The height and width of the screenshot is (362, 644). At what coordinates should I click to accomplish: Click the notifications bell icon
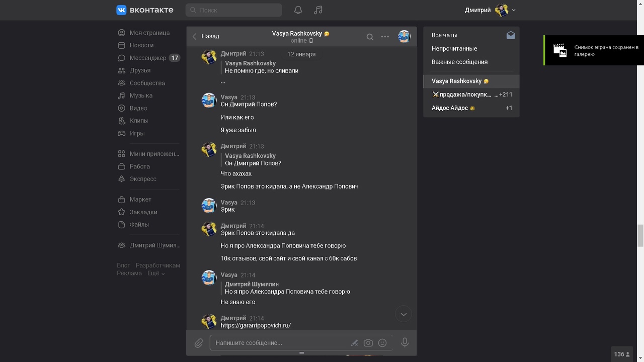[298, 10]
